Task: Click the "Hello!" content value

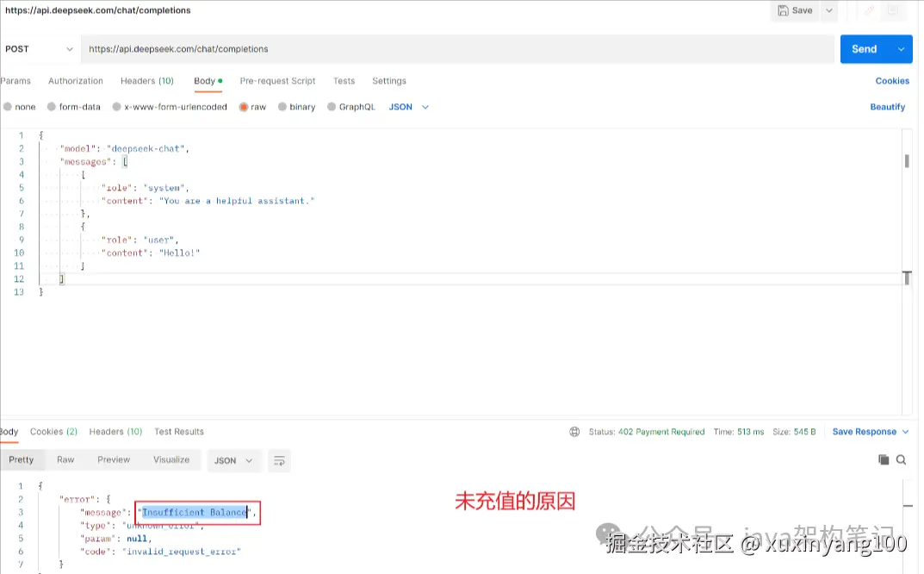Action: (179, 253)
